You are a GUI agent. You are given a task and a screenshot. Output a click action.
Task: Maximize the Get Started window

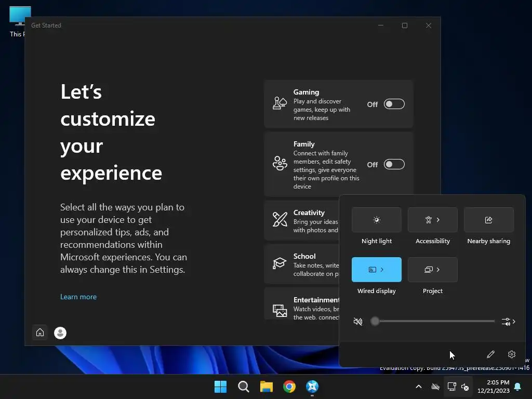[x=404, y=25]
